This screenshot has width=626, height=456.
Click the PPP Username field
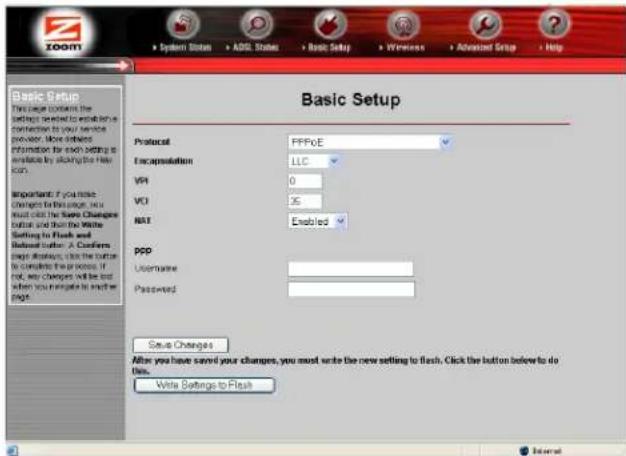(351, 269)
